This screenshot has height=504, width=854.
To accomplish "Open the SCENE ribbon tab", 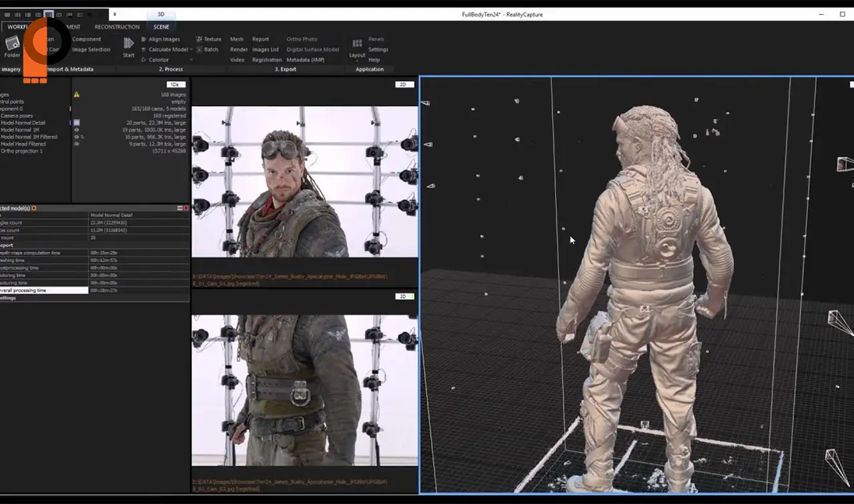I will click(161, 27).
